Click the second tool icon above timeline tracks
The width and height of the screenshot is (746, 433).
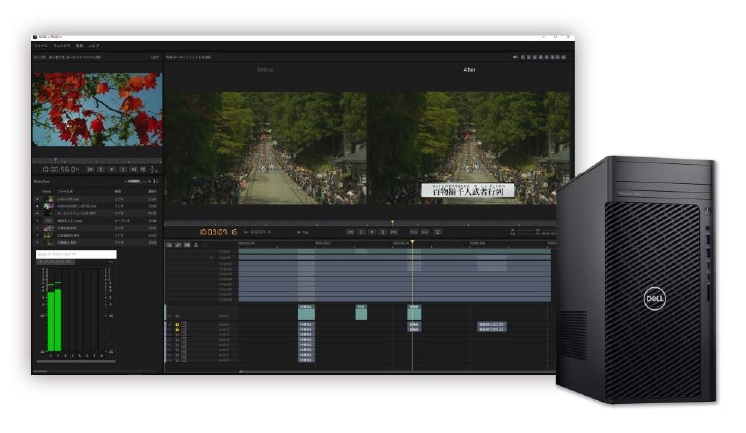[179, 244]
